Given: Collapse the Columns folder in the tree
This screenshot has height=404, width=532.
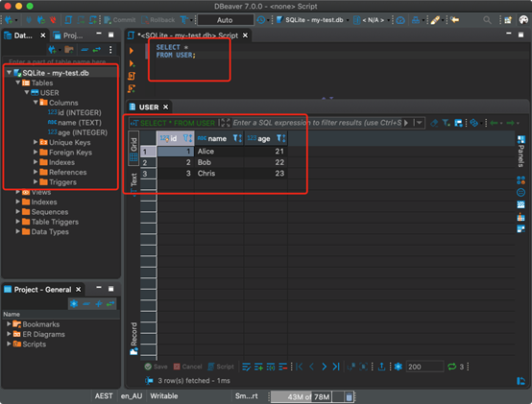Looking at the screenshot, I should tap(36, 103).
